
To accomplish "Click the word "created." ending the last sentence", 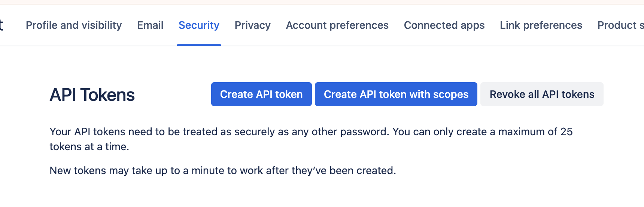I will (x=376, y=171).
